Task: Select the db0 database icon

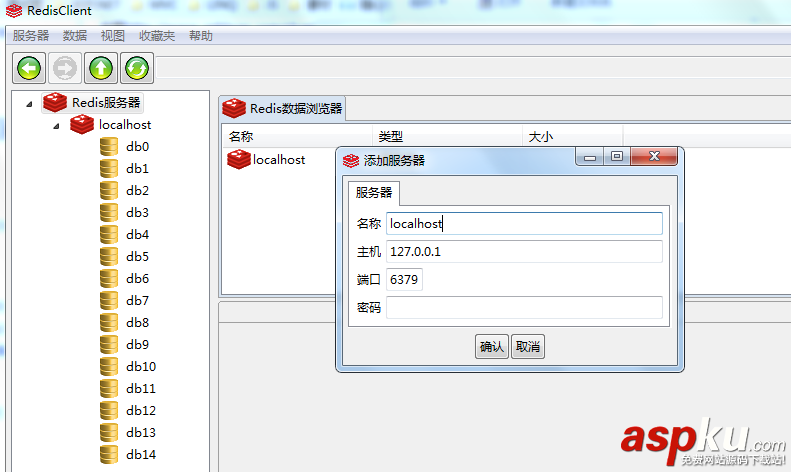Action: pyautogui.click(x=109, y=147)
